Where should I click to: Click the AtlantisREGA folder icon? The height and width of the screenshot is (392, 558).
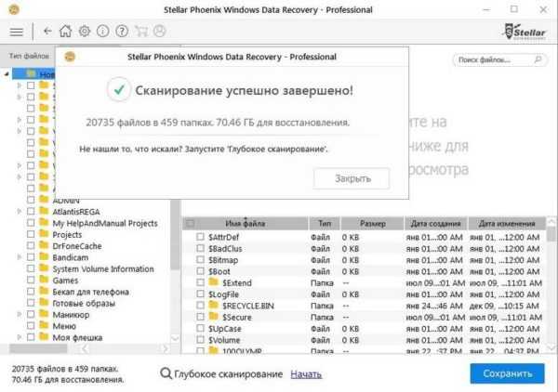44,212
